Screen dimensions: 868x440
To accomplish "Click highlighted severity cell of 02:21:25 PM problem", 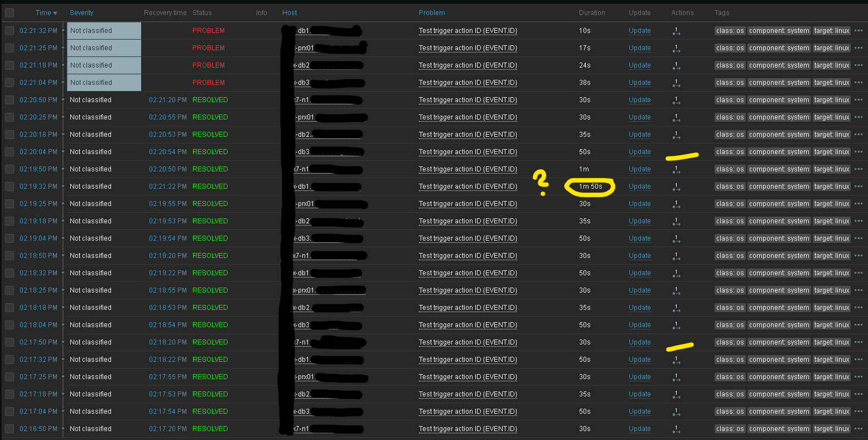I will tap(104, 48).
